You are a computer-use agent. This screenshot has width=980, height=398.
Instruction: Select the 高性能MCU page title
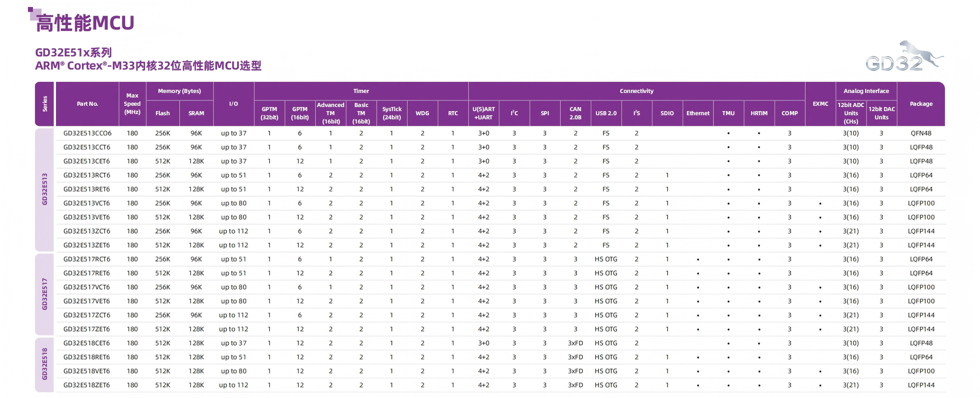(85, 23)
